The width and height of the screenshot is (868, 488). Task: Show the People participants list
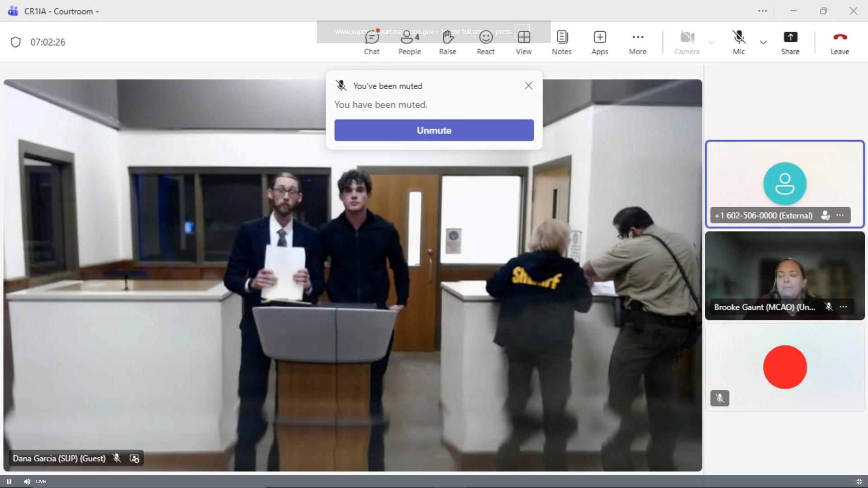pos(409,42)
